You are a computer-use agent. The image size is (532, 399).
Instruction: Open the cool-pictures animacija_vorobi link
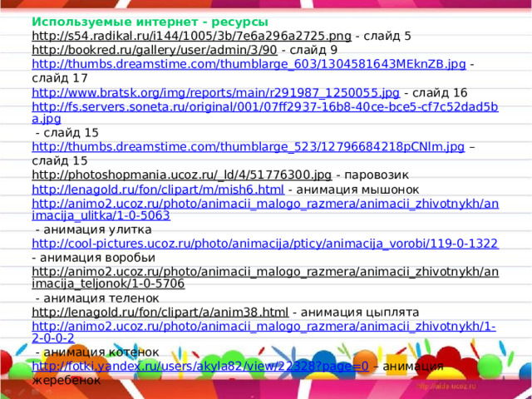click(265, 244)
